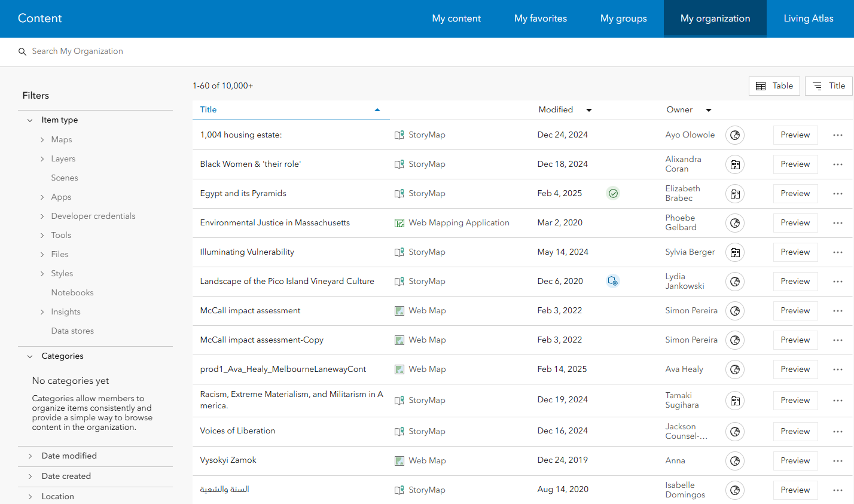Open Voices of Liberation title link
The image size is (854, 504).
pyautogui.click(x=237, y=431)
